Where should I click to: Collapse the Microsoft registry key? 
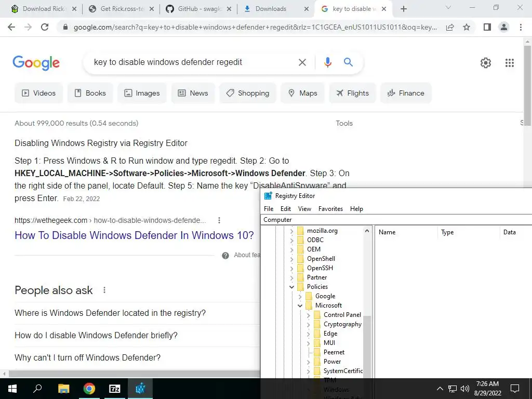[x=300, y=305]
